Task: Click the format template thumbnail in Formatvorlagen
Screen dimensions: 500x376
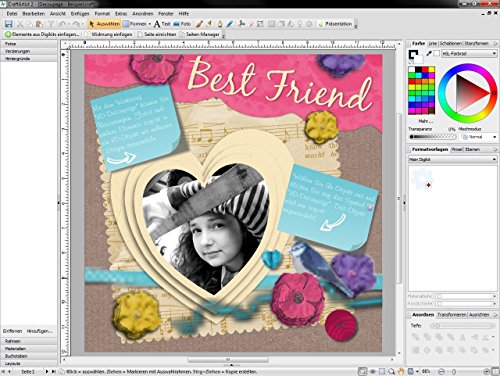Action: coord(422,179)
